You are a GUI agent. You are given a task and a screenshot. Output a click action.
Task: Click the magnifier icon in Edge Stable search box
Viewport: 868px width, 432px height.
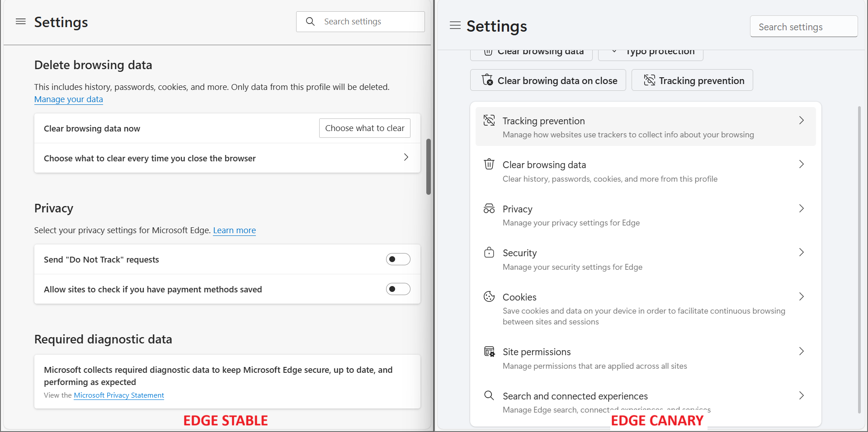coord(310,21)
